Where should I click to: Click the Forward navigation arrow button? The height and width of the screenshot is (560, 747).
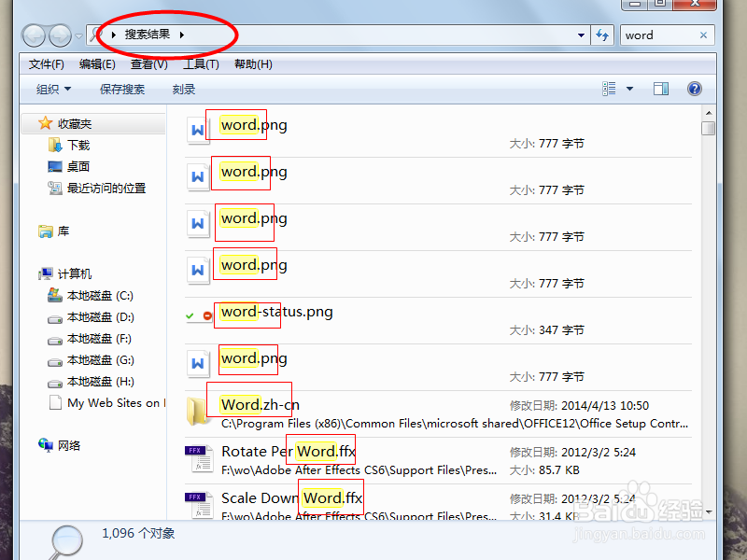(x=60, y=35)
